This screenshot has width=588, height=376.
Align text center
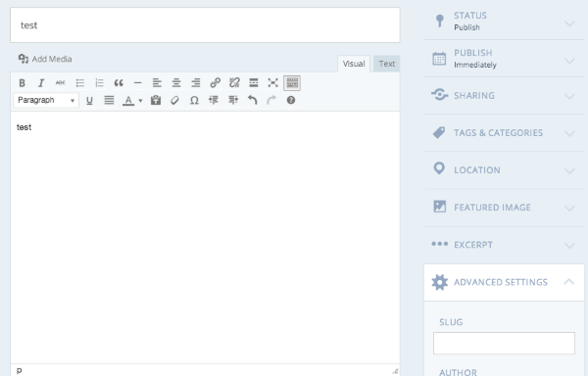click(176, 83)
